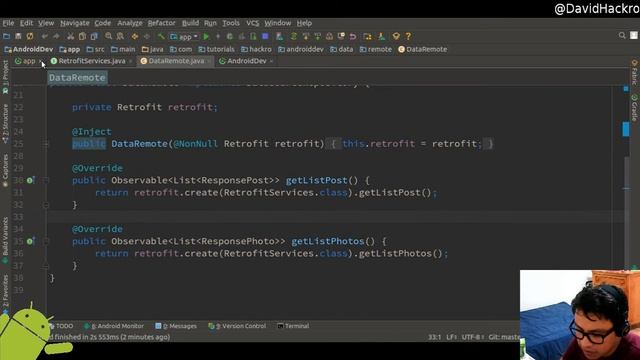The image size is (640, 360).
Task: Click the DataRemote class breadcrumb
Action: [x=422, y=49]
